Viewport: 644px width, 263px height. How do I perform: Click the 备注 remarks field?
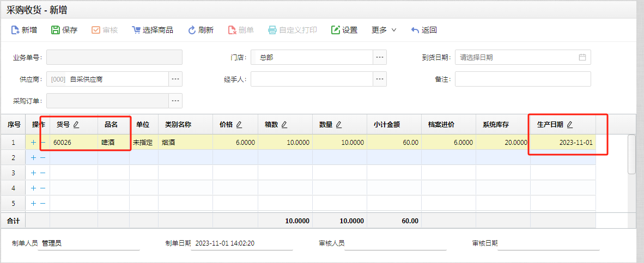(523, 79)
